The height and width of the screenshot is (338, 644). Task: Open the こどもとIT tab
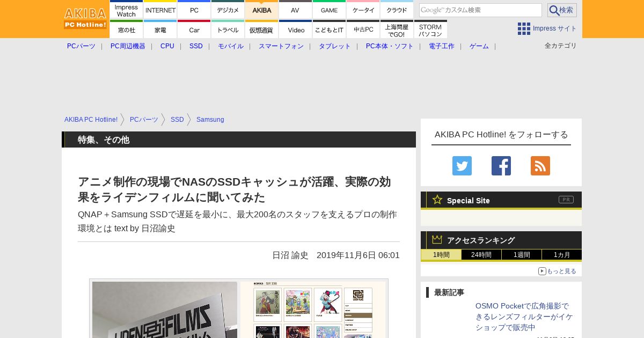click(329, 30)
